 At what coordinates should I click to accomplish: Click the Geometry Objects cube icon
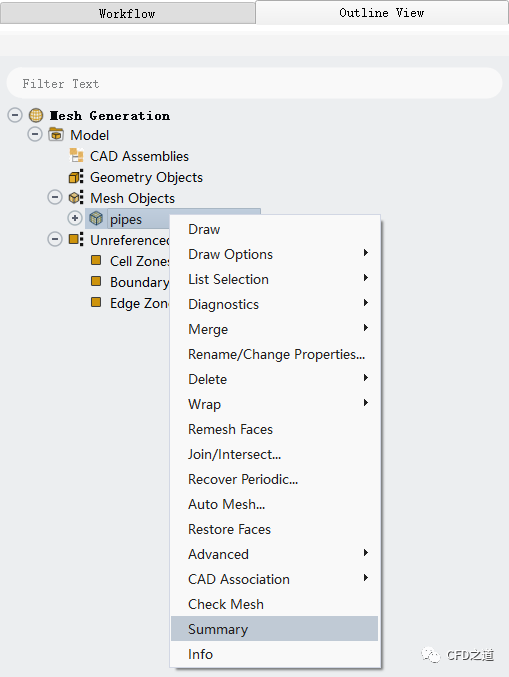(76, 177)
